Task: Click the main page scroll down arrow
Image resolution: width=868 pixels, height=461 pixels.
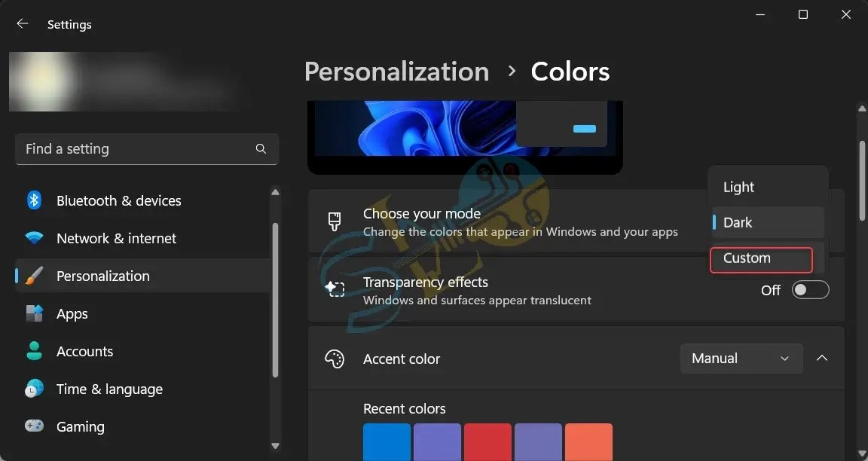Action: coord(862,453)
